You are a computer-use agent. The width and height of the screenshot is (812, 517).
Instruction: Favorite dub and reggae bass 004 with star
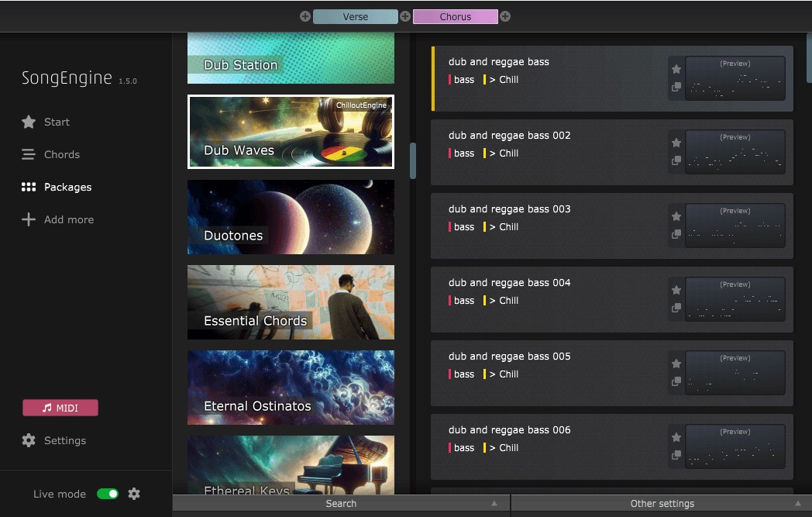[676, 290]
